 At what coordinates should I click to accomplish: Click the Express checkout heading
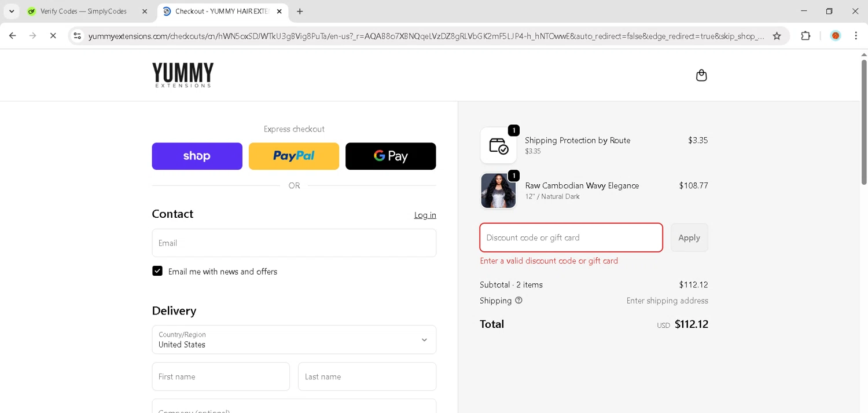click(294, 129)
